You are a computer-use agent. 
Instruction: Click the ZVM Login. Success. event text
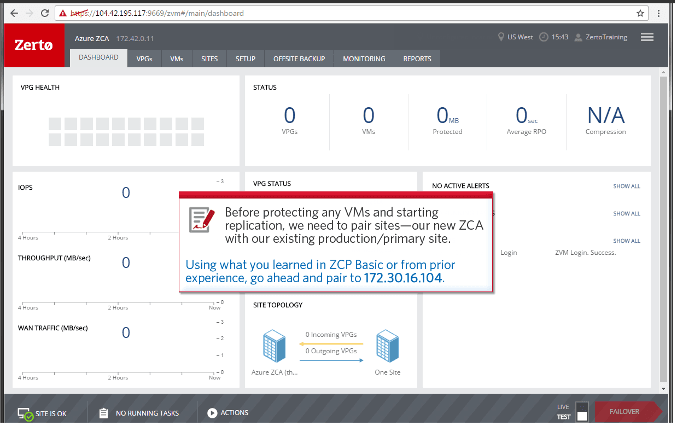pos(585,253)
